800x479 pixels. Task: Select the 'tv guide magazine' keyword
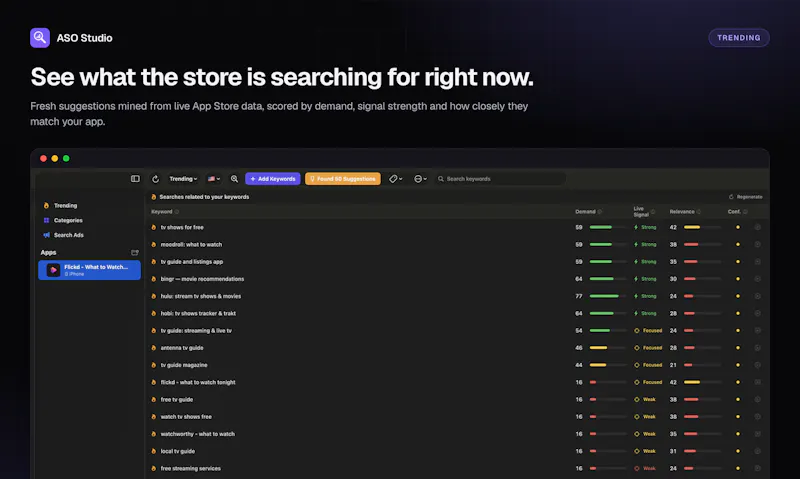click(184, 365)
